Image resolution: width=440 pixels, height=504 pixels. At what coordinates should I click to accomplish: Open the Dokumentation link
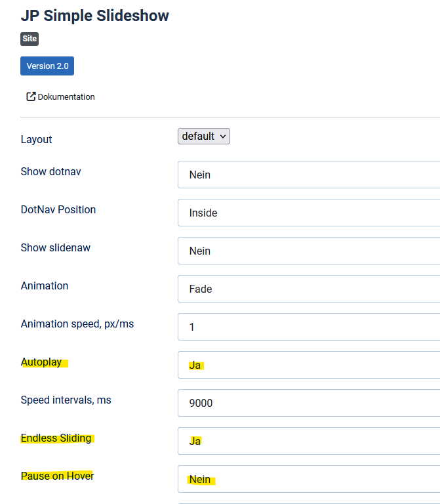[66, 96]
